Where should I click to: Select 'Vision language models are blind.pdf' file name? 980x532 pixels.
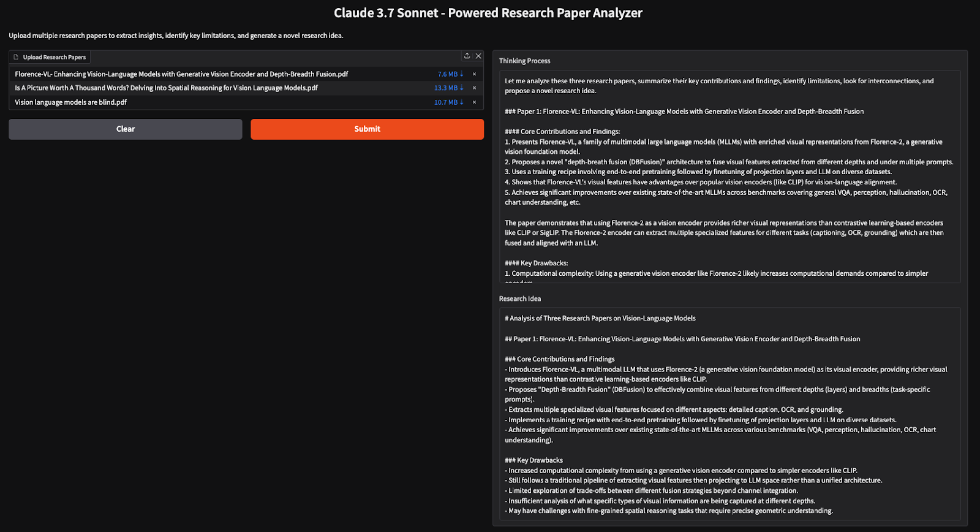[70, 102]
